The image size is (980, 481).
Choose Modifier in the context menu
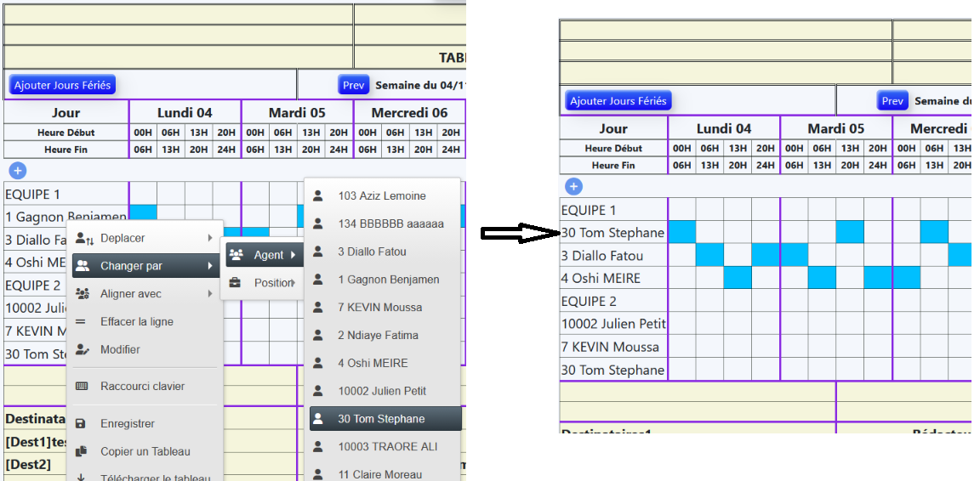(x=145, y=349)
